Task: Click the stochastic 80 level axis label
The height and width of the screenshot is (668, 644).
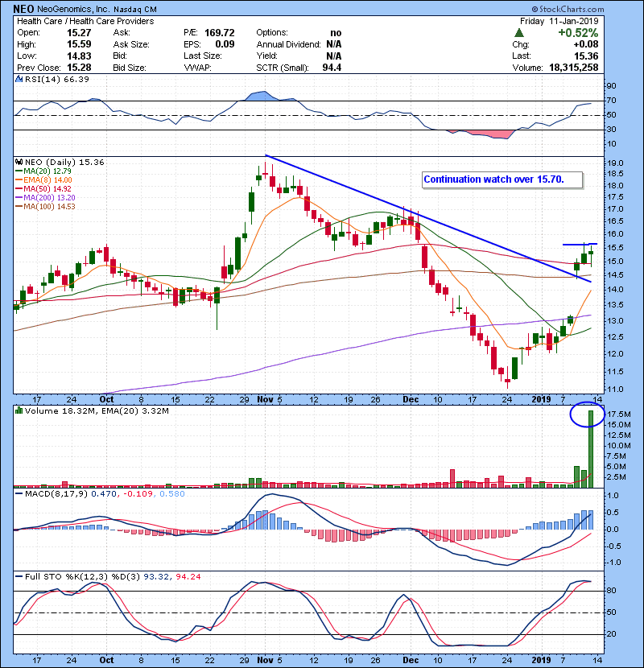Action: pos(612,591)
